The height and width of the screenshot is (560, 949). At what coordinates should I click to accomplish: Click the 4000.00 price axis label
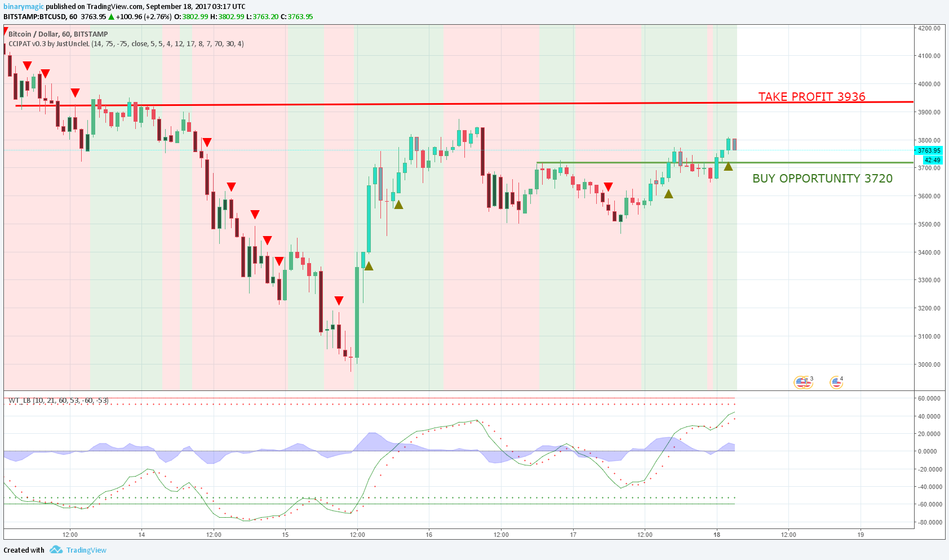pyautogui.click(x=929, y=84)
